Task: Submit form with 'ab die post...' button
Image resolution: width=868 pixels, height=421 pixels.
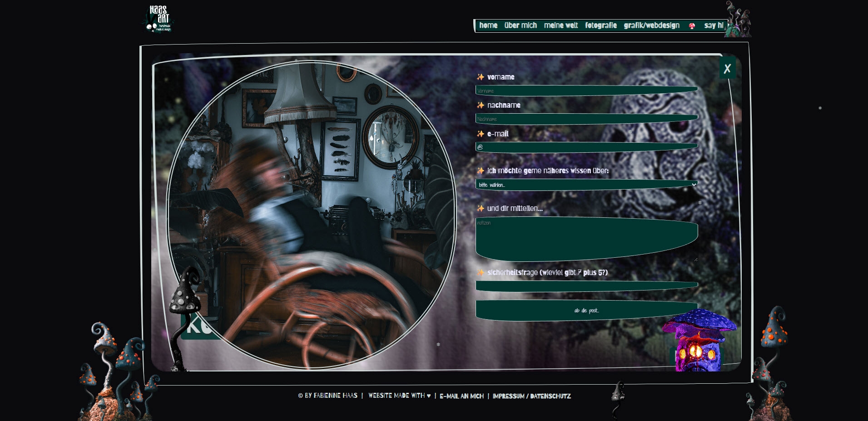Action: pyautogui.click(x=586, y=311)
